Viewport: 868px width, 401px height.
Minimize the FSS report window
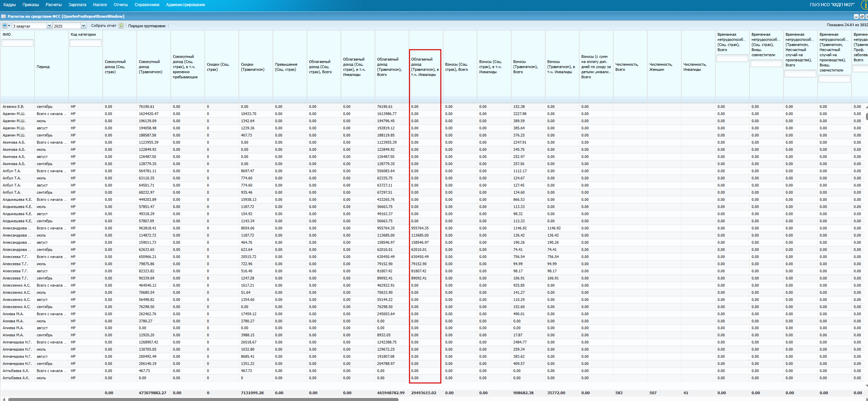tap(856, 16)
